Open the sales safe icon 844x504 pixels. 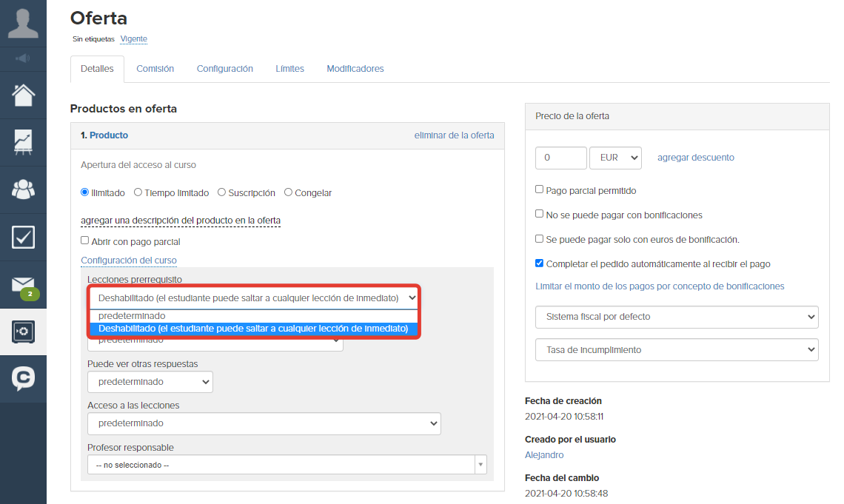tap(23, 332)
